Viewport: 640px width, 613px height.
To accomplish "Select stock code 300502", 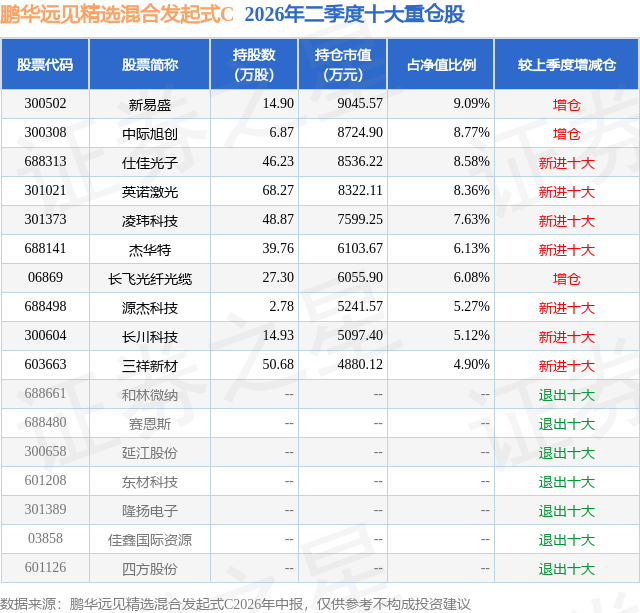I will coord(45,104).
